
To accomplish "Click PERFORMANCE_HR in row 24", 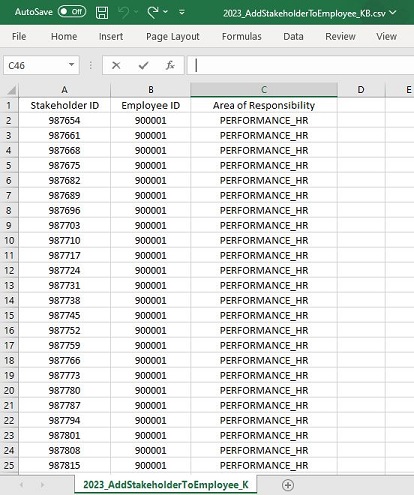I will (x=264, y=450).
